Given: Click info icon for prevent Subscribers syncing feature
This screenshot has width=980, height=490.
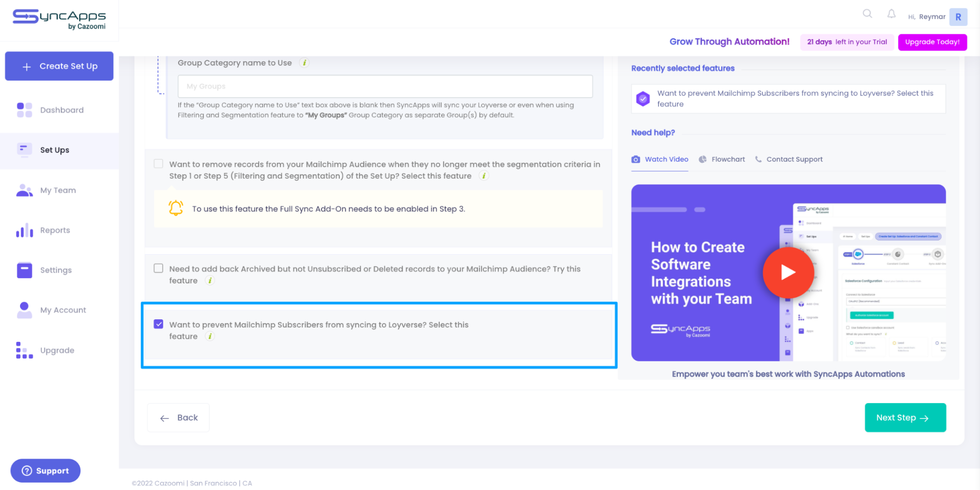Looking at the screenshot, I should (210, 336).
